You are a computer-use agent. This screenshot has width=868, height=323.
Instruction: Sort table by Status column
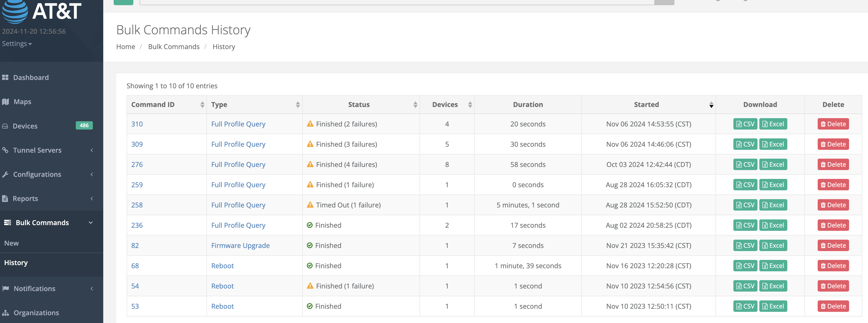[x=361, y=105]
